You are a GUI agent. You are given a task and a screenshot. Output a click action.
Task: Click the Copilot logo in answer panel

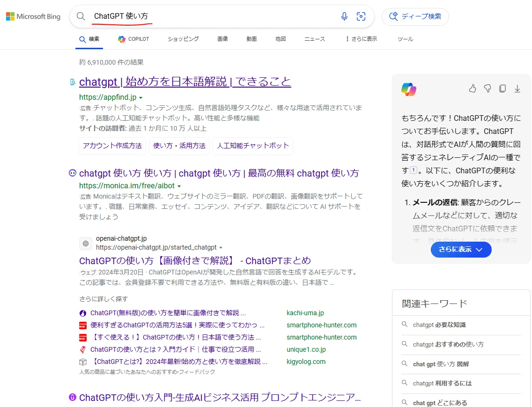[x=408, y=89]
